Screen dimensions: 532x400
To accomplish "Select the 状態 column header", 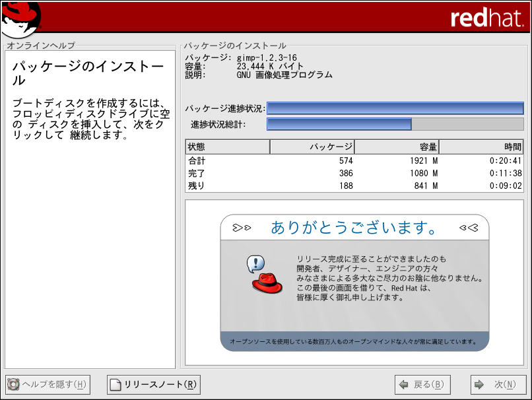I will (x=228, y=147).
